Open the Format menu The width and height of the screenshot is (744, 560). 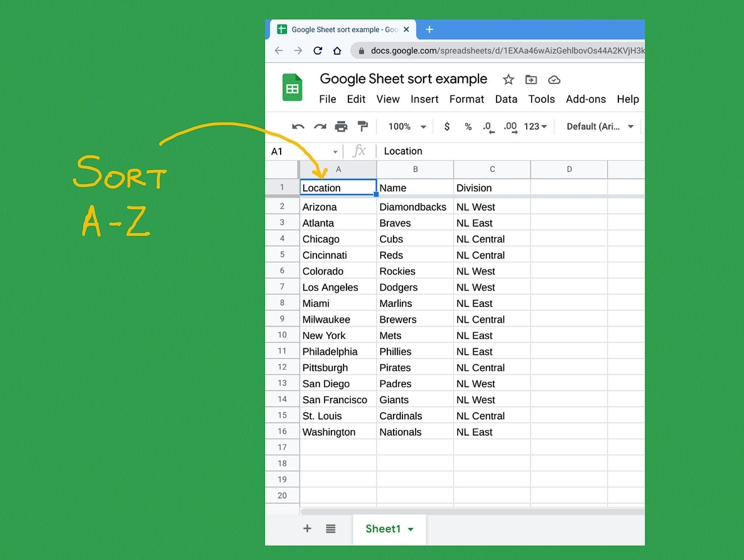(466, 99)
